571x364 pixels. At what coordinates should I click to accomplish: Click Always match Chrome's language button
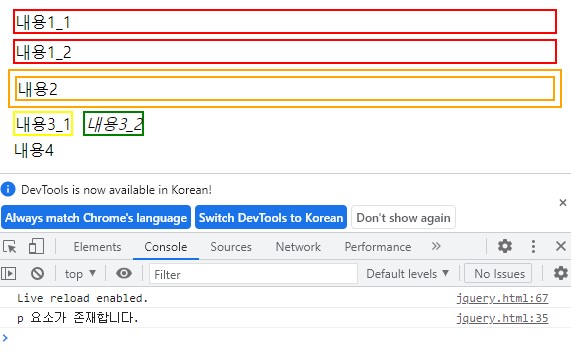pyautogui.click(x=96, y=218)
